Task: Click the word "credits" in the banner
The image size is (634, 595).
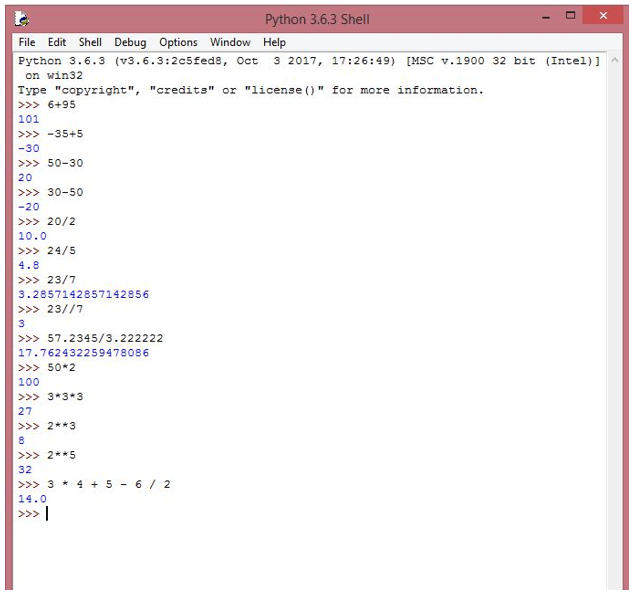Action: click(182, 90)
